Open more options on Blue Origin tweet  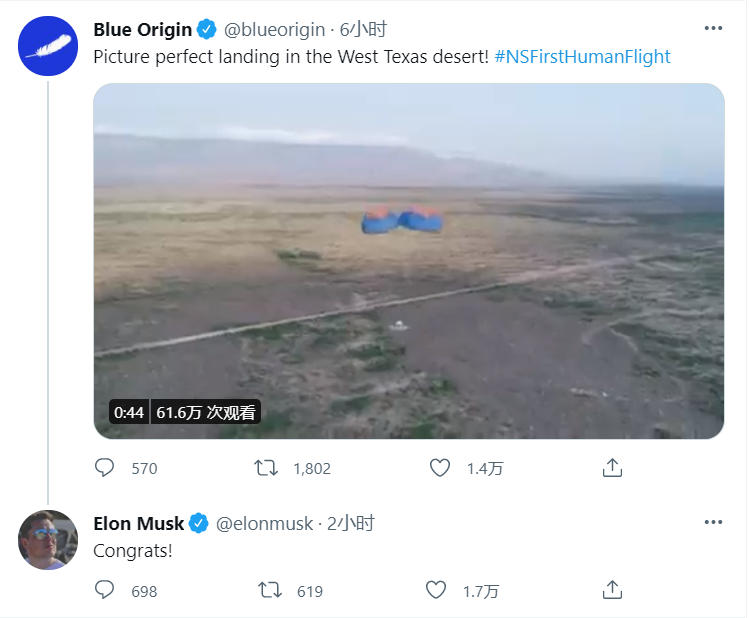pyautogui.click(x=713, y=28)
